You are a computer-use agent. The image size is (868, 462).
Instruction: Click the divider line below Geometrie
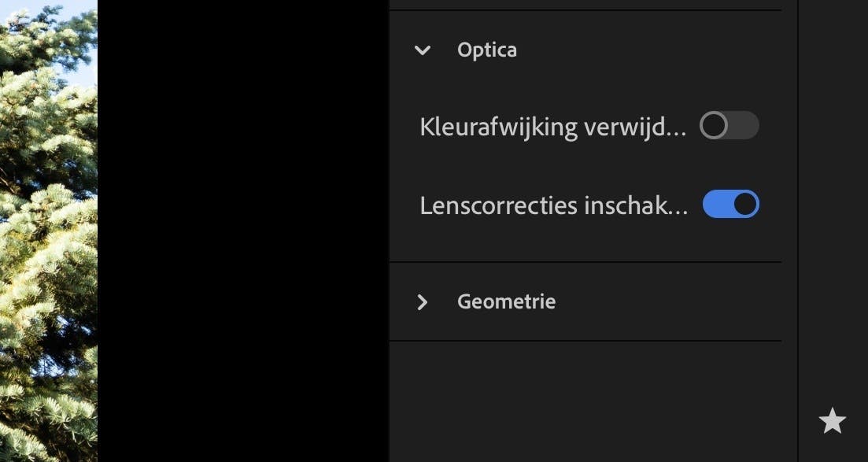(x=585, y=341)
